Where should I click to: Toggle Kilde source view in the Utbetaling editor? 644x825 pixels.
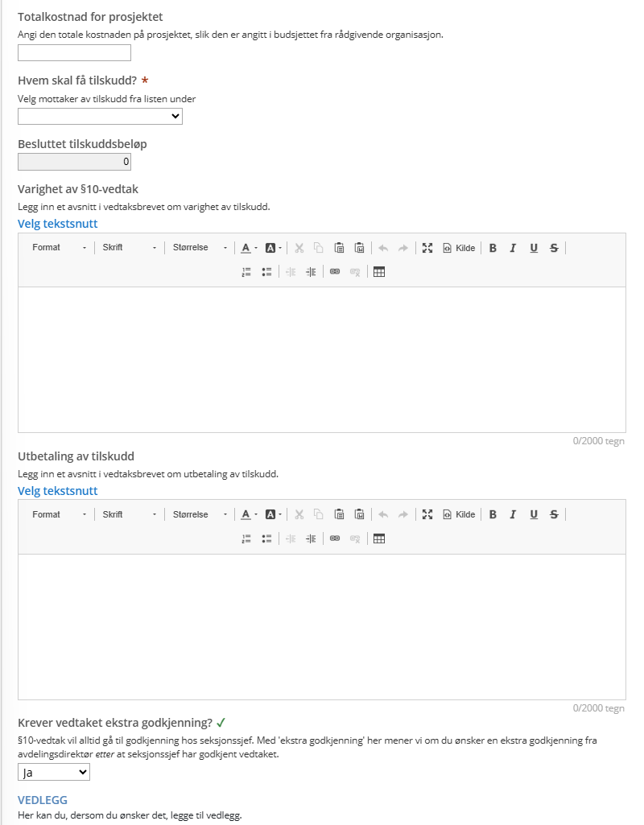(x=459, y=515)
